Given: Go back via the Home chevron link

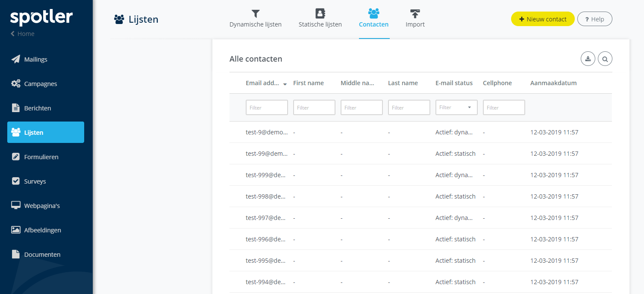Looking at the screenshot, I should (x=23, y=34).
